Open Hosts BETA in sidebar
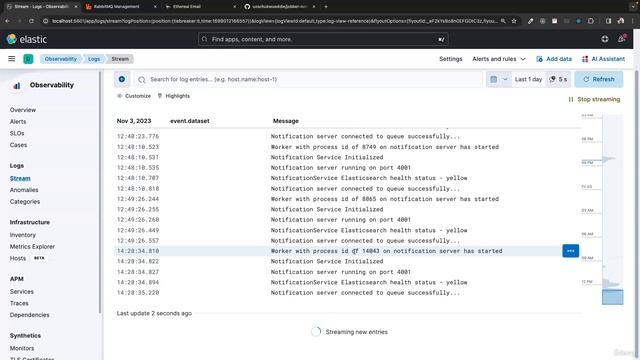Screen dimensions: 640x360 point(27,258)
